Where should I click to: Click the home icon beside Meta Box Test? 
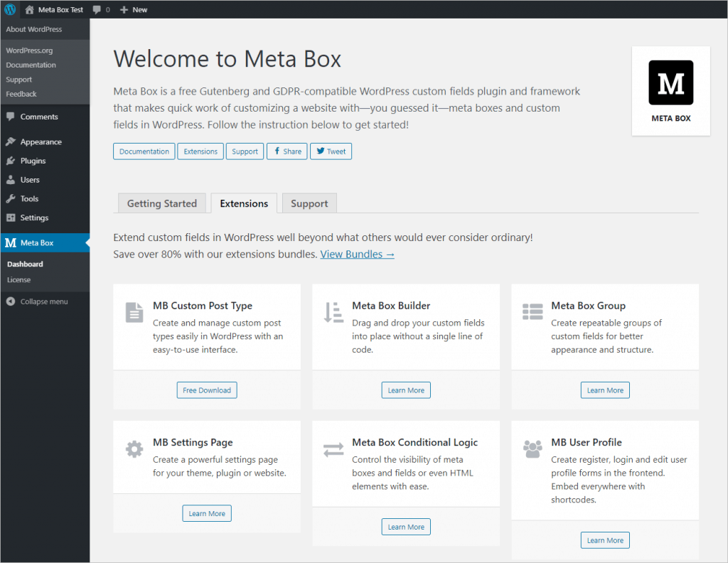29,10
